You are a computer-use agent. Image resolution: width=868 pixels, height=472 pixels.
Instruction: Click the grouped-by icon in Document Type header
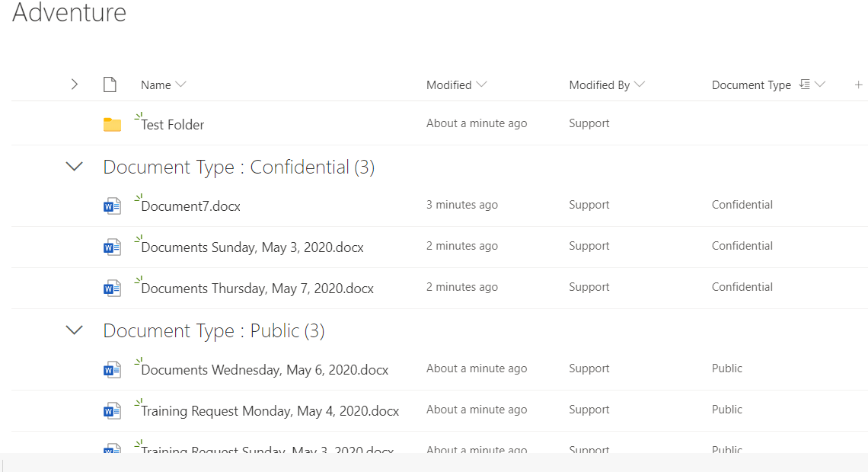tap(805, 85)
